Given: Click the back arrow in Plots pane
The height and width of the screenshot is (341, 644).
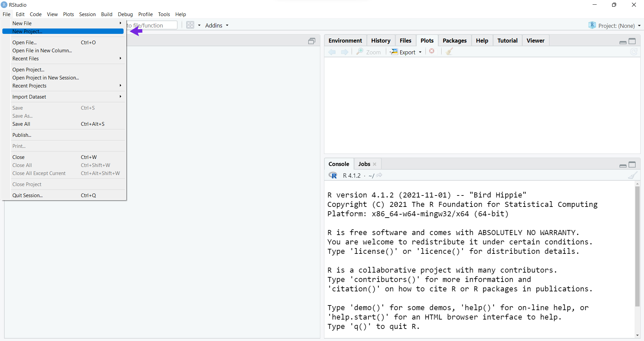Looking at the screenshot, I should (x=332, y=52).
